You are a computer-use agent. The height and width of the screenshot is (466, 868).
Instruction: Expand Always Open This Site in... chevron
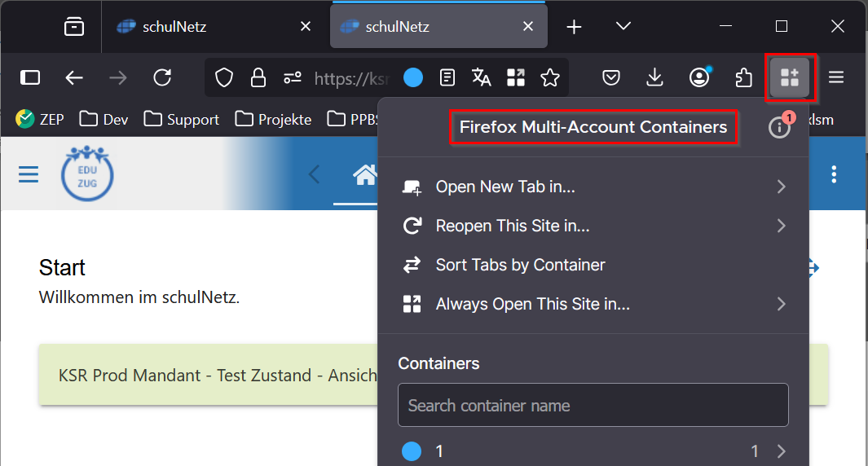pyautogui.click(x=781, y=304)
